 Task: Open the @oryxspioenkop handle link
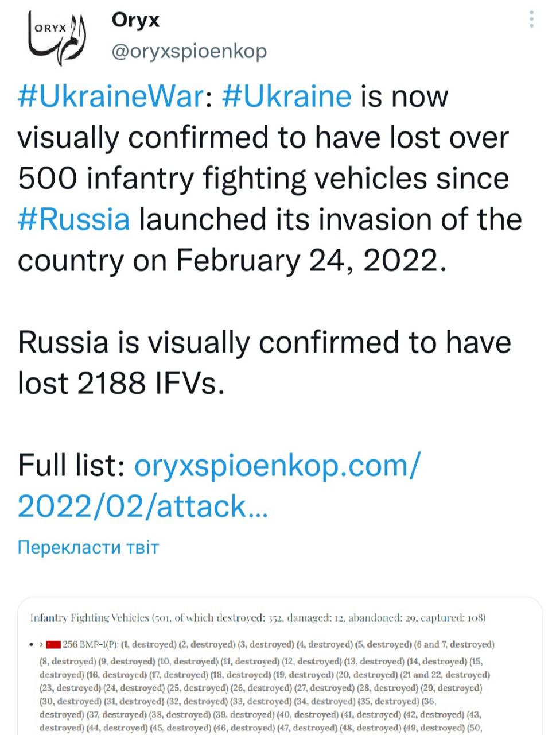pyautogui.click(x=189, y=52)
